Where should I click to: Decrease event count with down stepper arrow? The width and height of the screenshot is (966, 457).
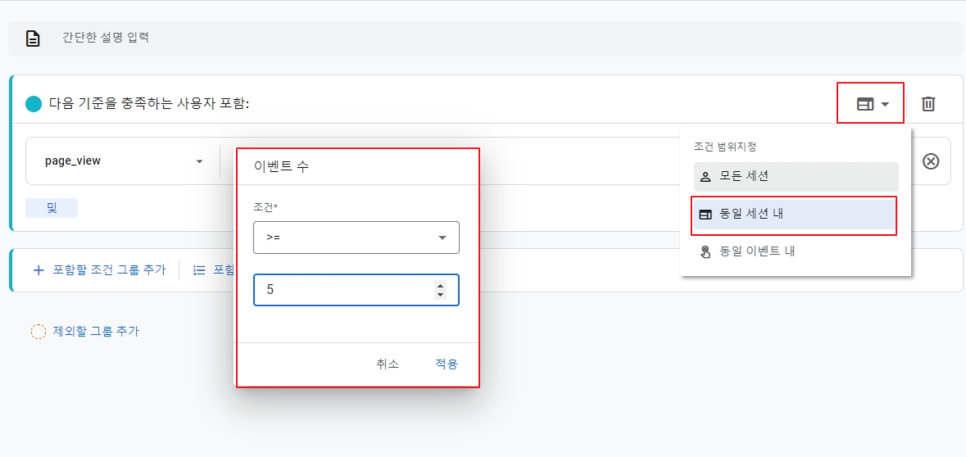[440, 294]
